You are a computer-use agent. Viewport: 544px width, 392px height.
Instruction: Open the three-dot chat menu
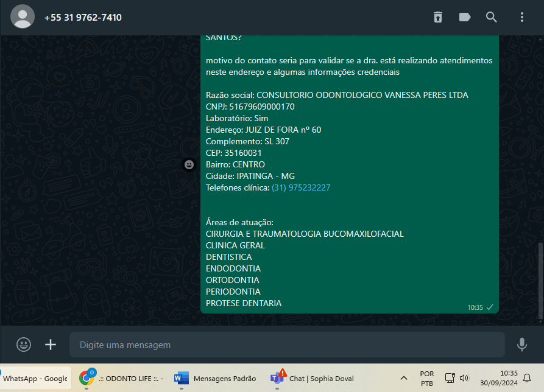(522, 17)
